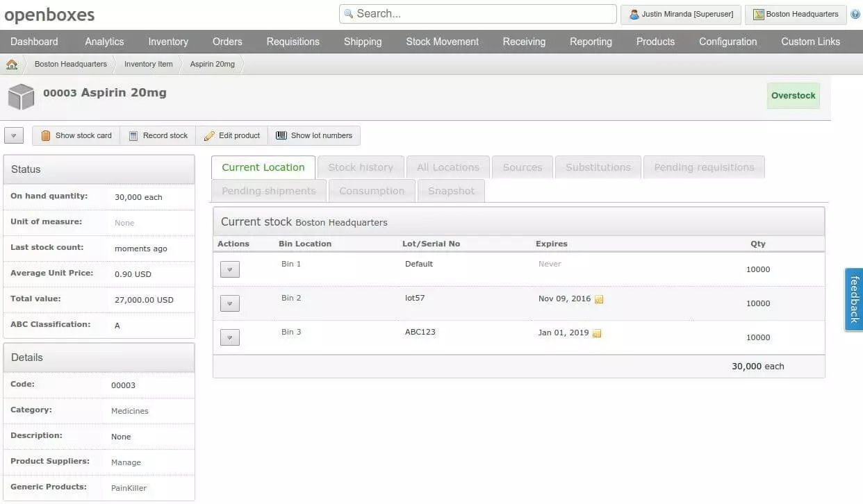Click the Default lot cell
Screen dimensions: 863x504
tap(419, 264)
